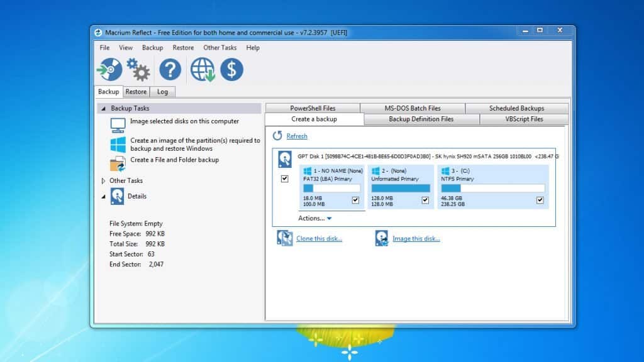Image resolution: width=644 pixels, height=362 pixels.
Task: Uncheck the FAT32 NO NAME partition checkbox
Action: (x=356, y=200)
